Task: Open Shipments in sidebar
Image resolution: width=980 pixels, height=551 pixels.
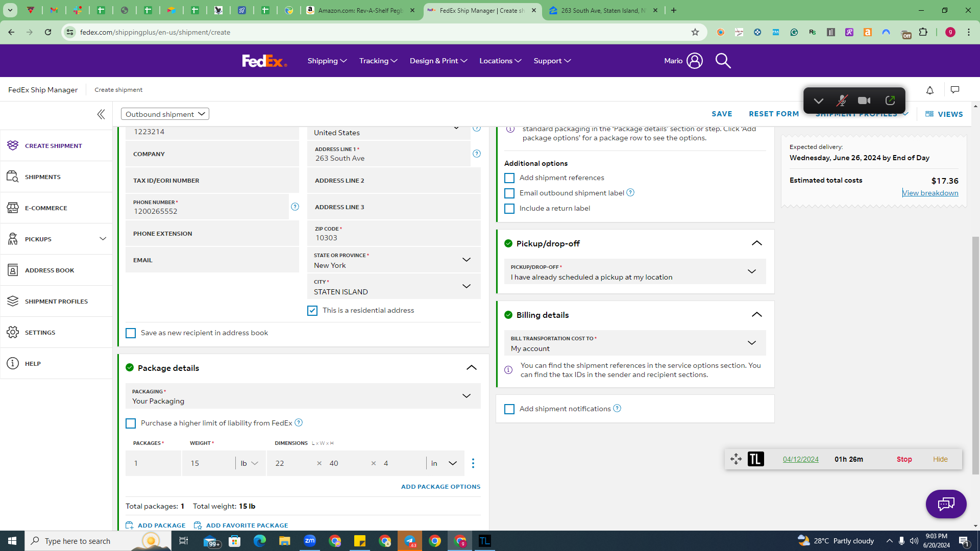Action: pos(56,177)
